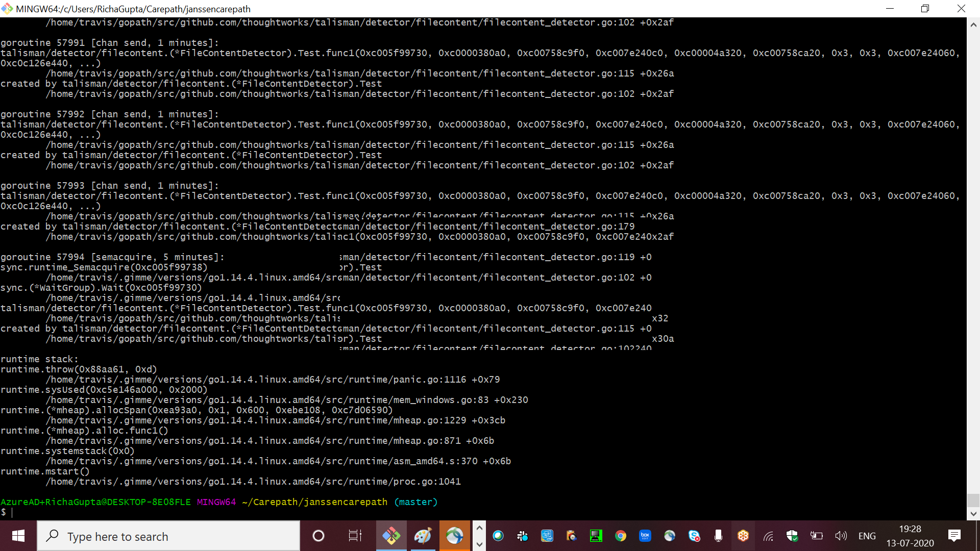Open Windows Security shield icon
The width and height of the screenshot is (980, 551).
click(792, 536)
